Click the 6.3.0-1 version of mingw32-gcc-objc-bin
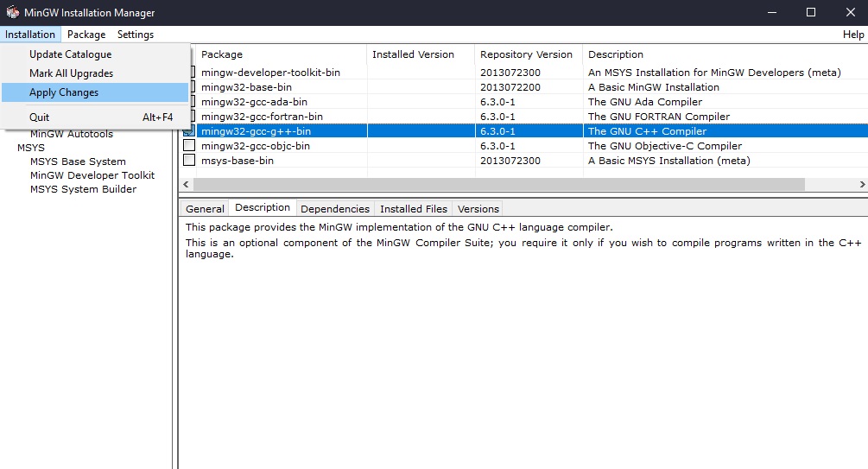The height and width of the screenshot is (469, 868). (x=497, y=146)
